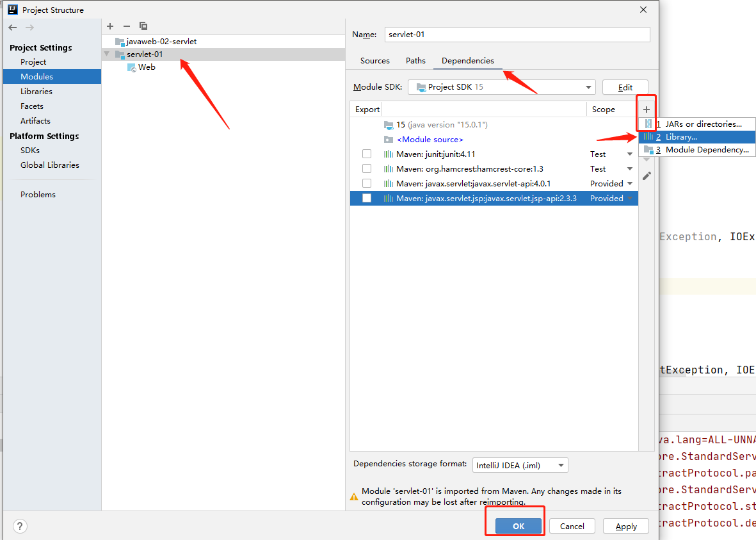Choose JARs or directories menu item

click(696, 124)
